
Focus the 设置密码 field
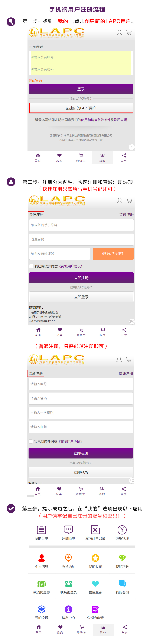pyautogui.click(x=81, y=239)
